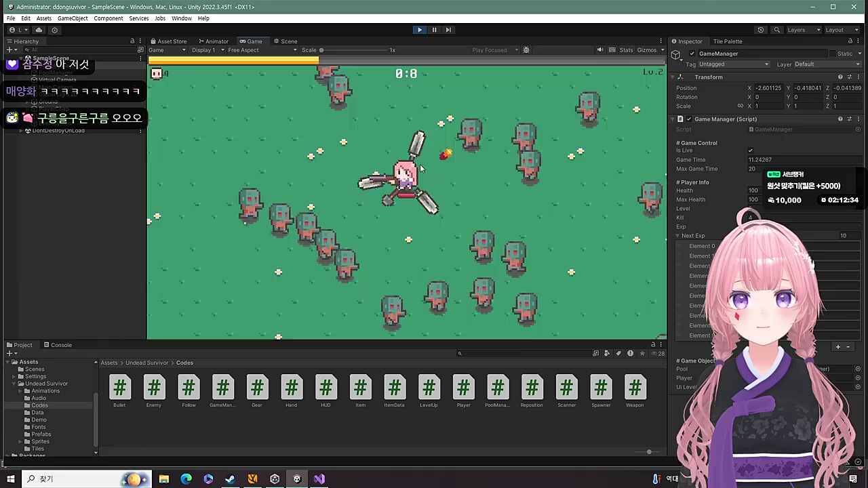Disable the Game Manager script checkbox

coord(689,119)
